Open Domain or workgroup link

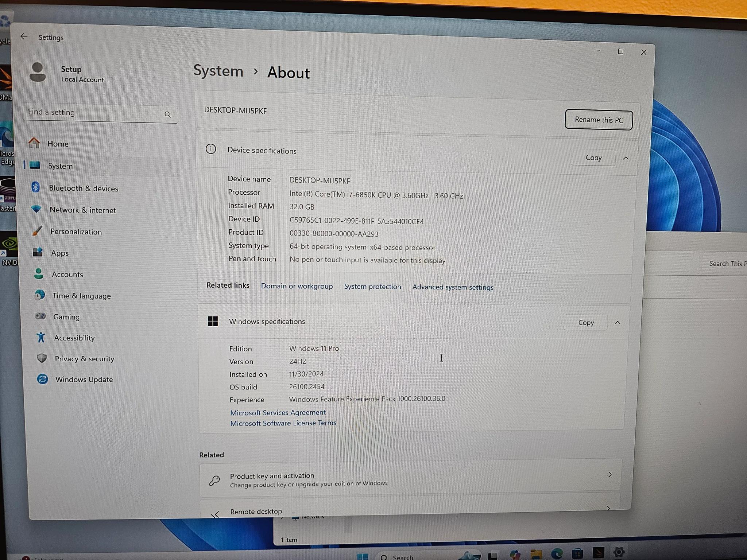[297, 286]
